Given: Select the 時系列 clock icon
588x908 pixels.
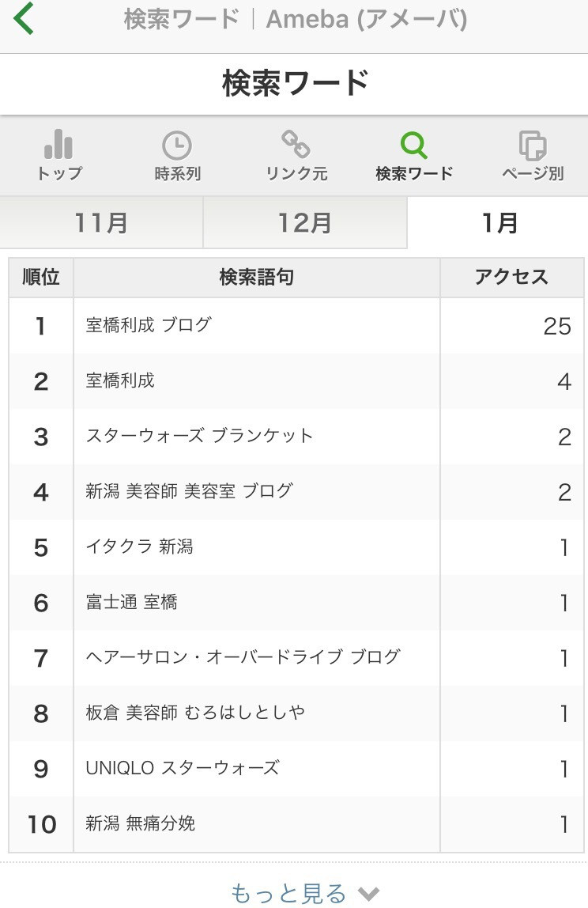Looking at the screenshot, I should click(177, 146).
